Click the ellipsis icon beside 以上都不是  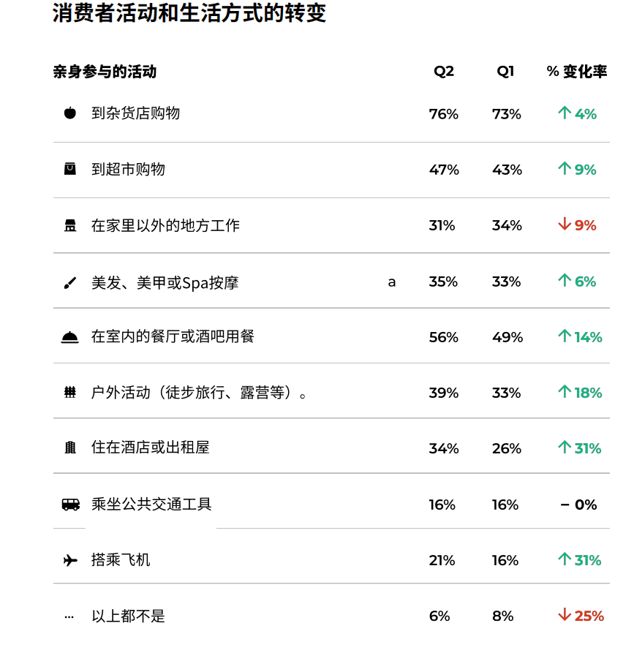[x=69, y=617]
